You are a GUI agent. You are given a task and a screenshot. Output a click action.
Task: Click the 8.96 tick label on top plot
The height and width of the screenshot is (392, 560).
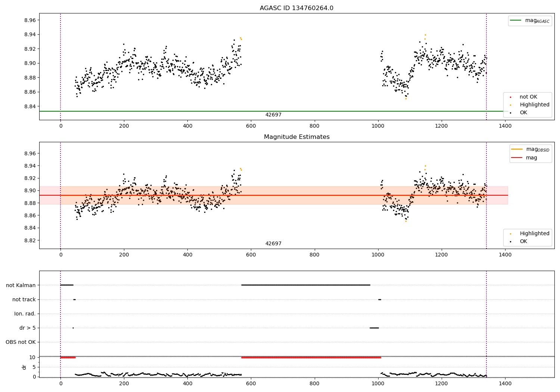tap(29, 21)
